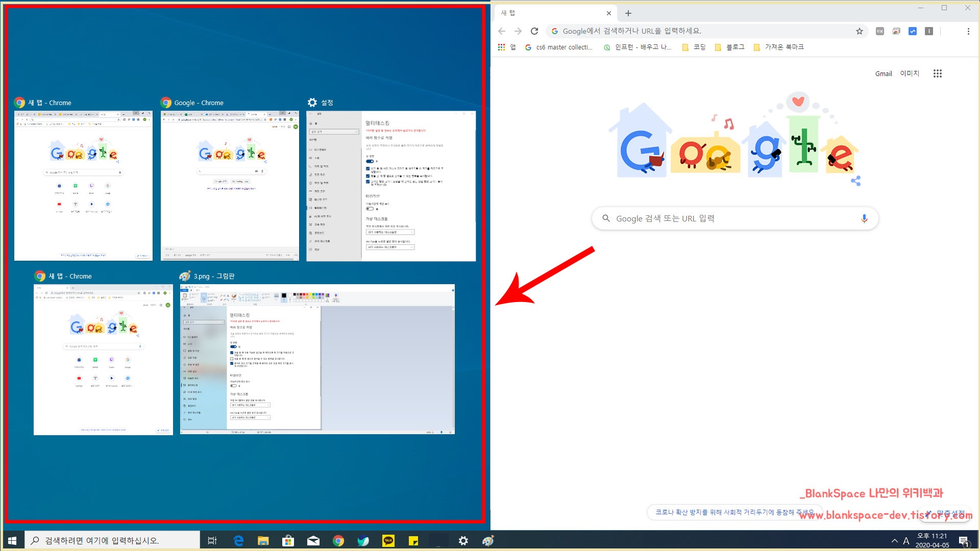Click the EX extension icon in toolbar
This screenshot has height=551, width=980.
(x=880, y=31)
